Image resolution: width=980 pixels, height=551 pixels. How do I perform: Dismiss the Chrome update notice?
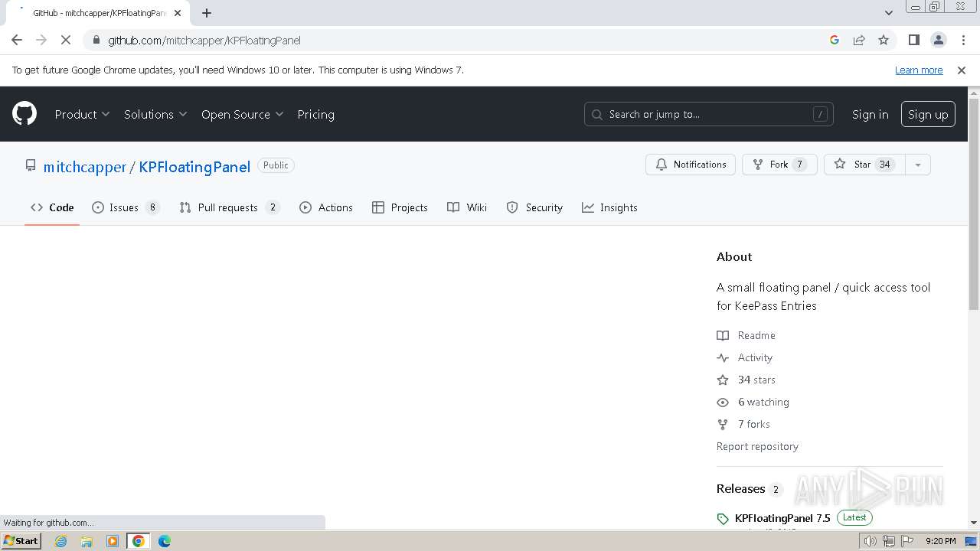tap(962, 70)
